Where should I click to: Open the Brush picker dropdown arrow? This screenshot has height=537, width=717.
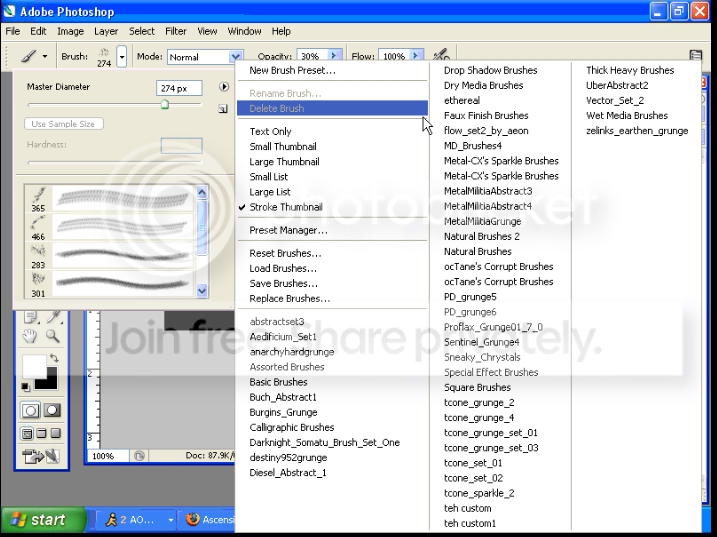point(122,57)
